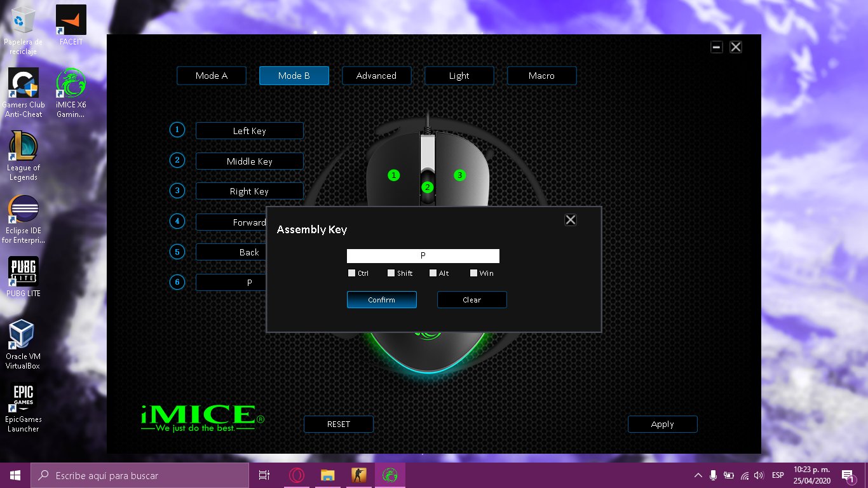Viewport: 868px width, 488px height.
Task: Click the RESET button
Action: 339,424
